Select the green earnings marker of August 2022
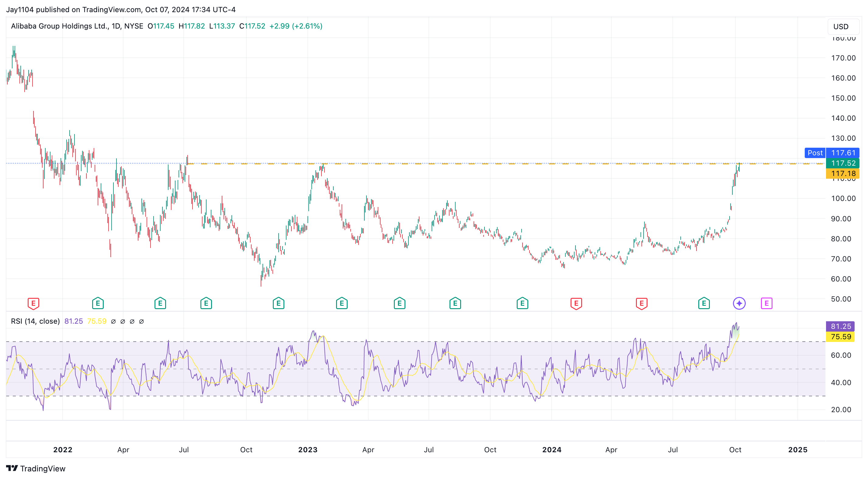 [206, 304]
